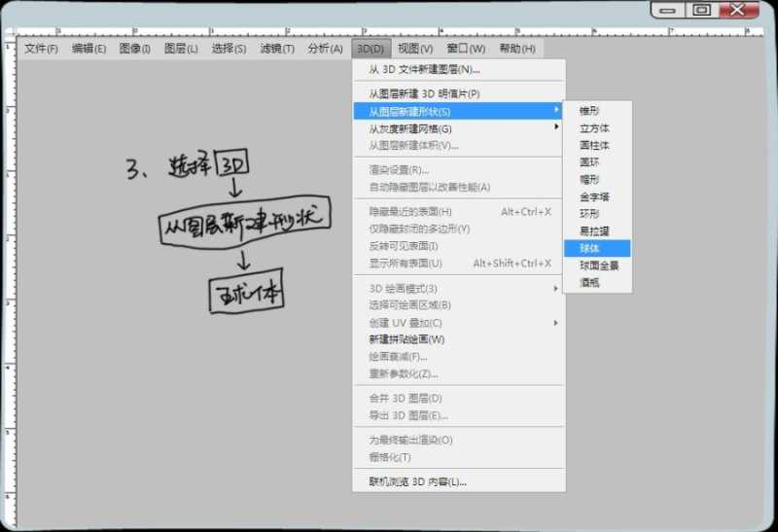
Task: Open the 文件(F) menu
Action: click(41, 49)
